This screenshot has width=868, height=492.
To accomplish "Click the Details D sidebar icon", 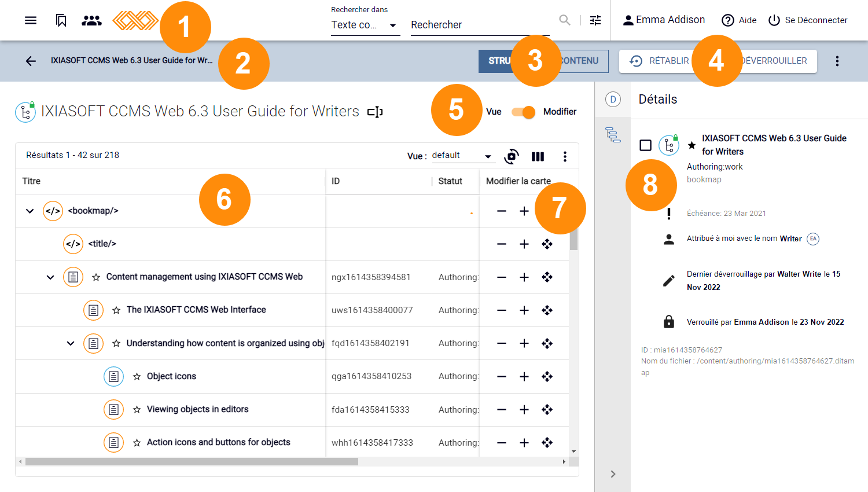I will pos(613,99).
